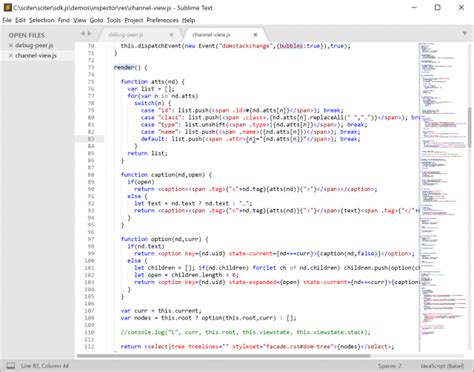Open the Project menu
Screen dimensions: 474x372
click(x=134, y=20)
